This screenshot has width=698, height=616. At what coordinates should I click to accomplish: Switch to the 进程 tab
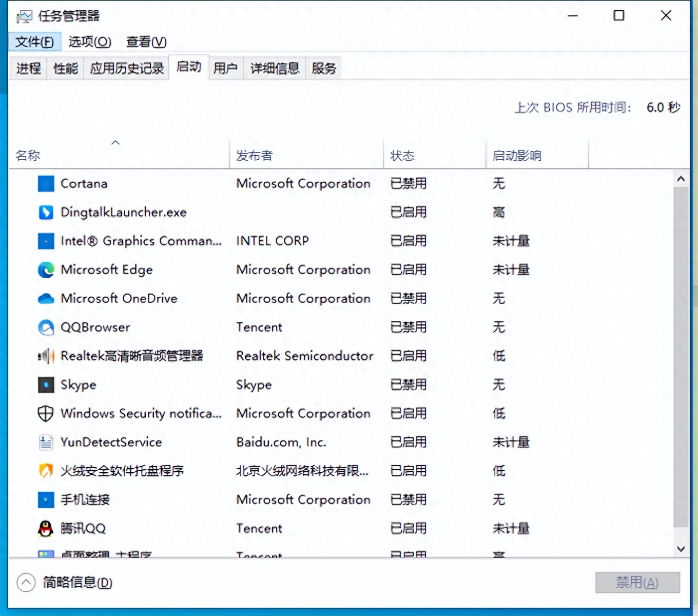pyautogui.click(x=29, y=68)
